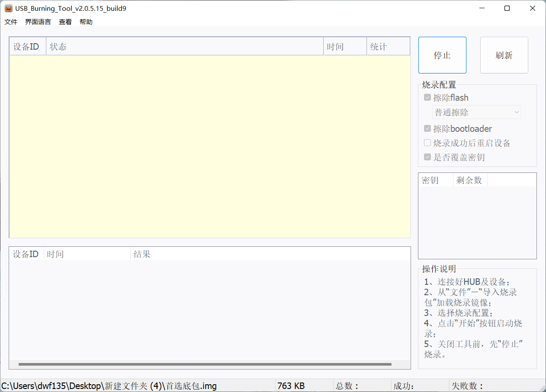Click the USB Burning Tool title bar icon
546x392 pixels.
pos(8,8)
